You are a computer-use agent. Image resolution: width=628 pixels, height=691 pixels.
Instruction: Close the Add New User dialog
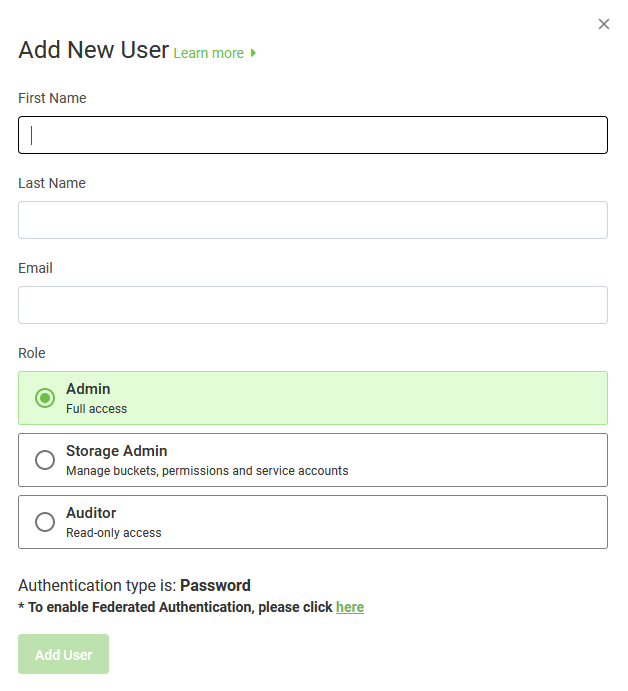pyautogui.click(x=604, y=24)
